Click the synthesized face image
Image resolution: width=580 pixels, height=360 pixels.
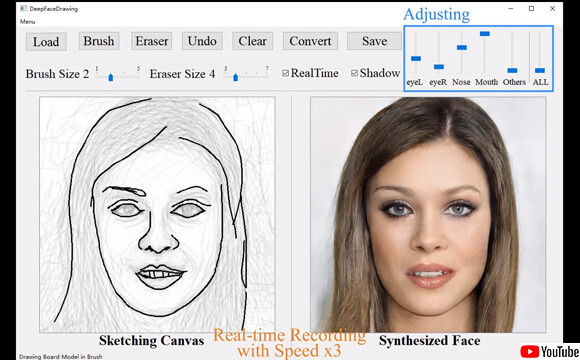pos(428,215)
